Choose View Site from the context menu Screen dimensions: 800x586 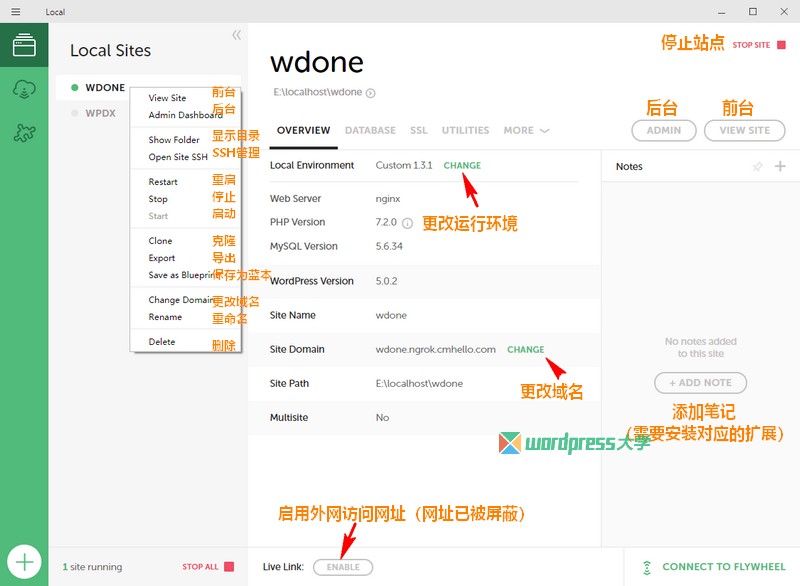point(167,98)
